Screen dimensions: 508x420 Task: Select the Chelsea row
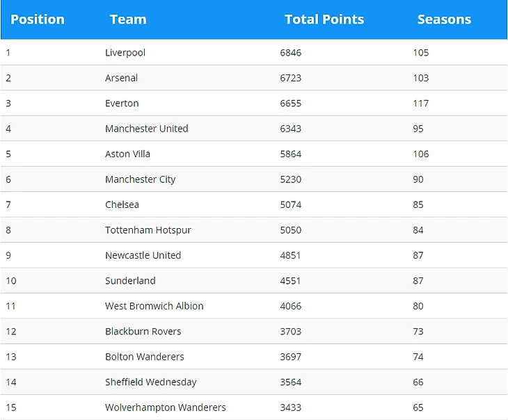[122, 204]
